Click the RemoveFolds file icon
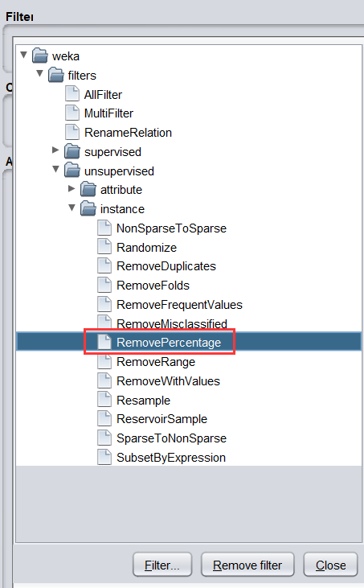 coord(104,285)
